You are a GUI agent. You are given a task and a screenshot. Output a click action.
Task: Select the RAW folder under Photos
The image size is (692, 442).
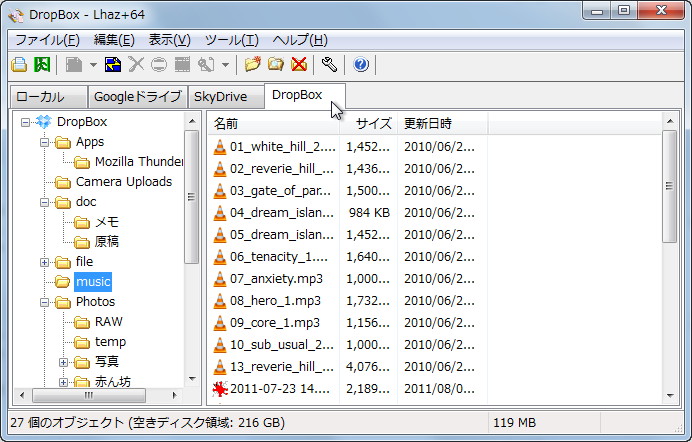tap(109, 322)
